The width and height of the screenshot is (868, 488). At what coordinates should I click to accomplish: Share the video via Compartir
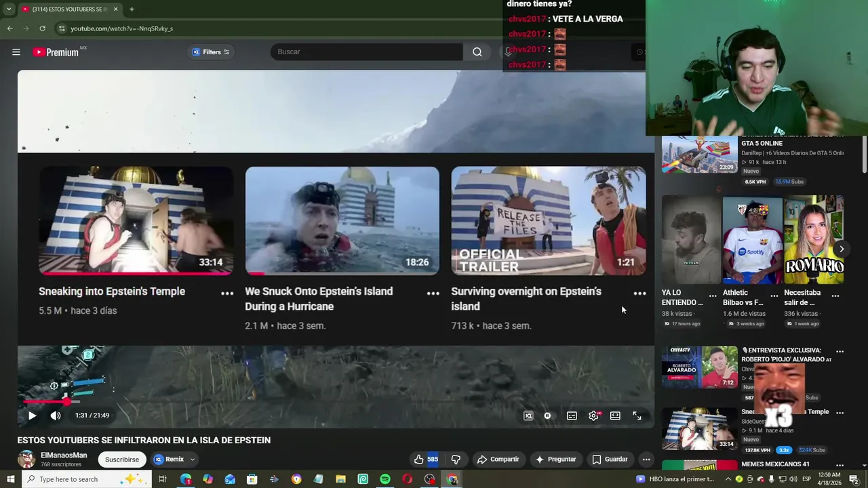click(x=498, y=460)
